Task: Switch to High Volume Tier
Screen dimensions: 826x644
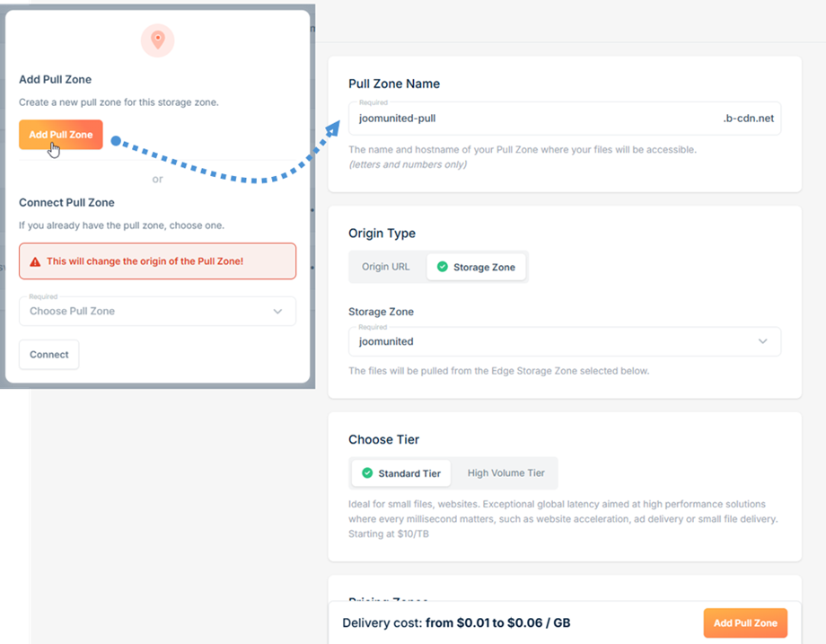Action: [x=505, y=473]
